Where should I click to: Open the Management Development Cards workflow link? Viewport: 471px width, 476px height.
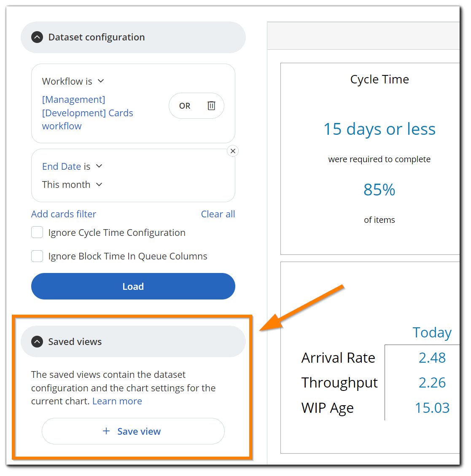pyautogui.click(x=88, y=112)
